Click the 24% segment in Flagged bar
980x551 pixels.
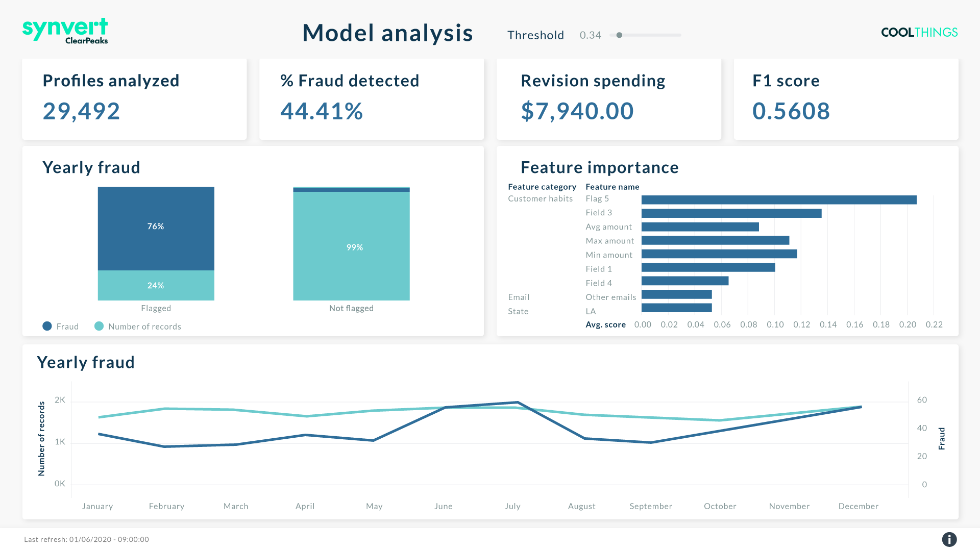[156, 285]
